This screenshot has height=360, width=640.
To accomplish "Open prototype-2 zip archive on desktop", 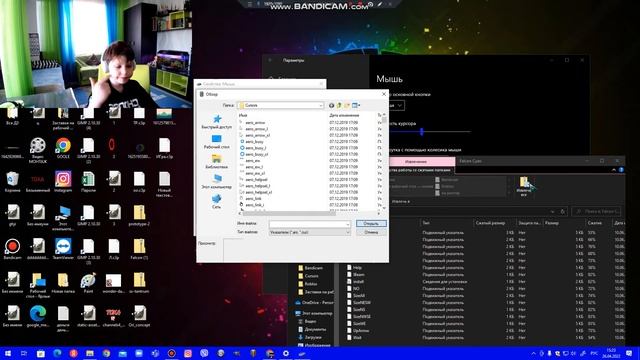I will [139, 216].
